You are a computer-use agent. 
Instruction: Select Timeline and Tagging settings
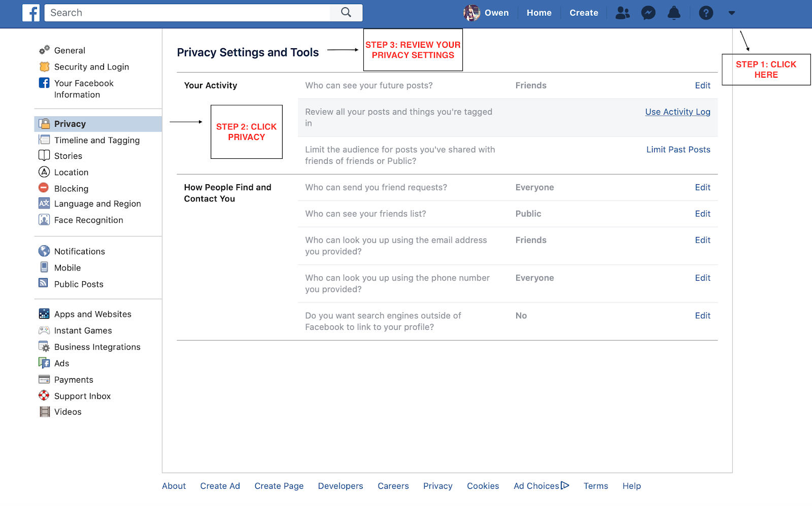pyautogui.click(x=97, y=140)
